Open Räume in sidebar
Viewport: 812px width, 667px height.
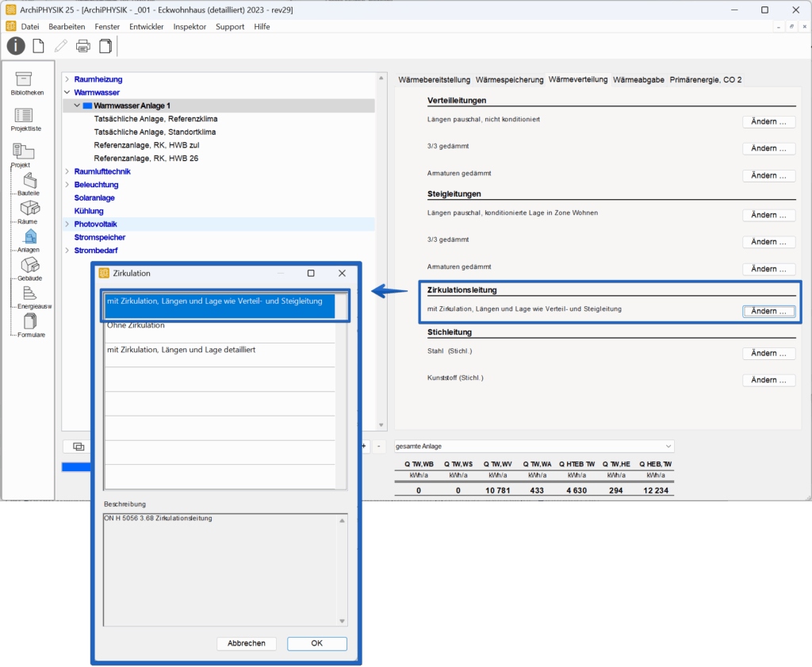point(29,213)
